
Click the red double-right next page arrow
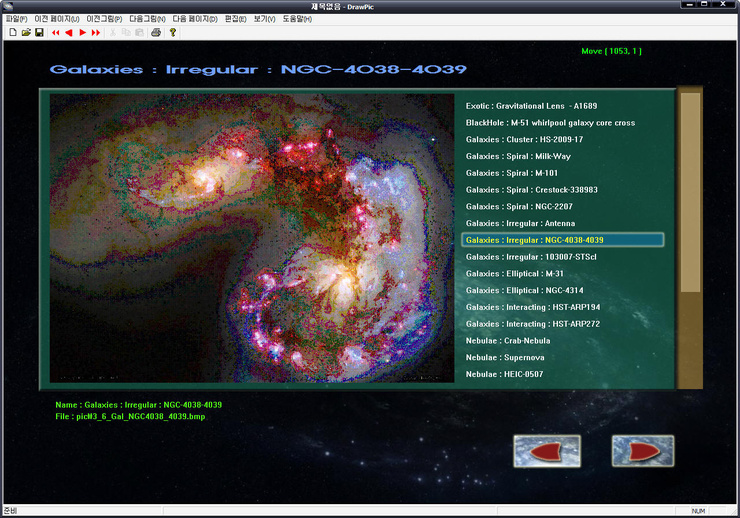(96, 33)
